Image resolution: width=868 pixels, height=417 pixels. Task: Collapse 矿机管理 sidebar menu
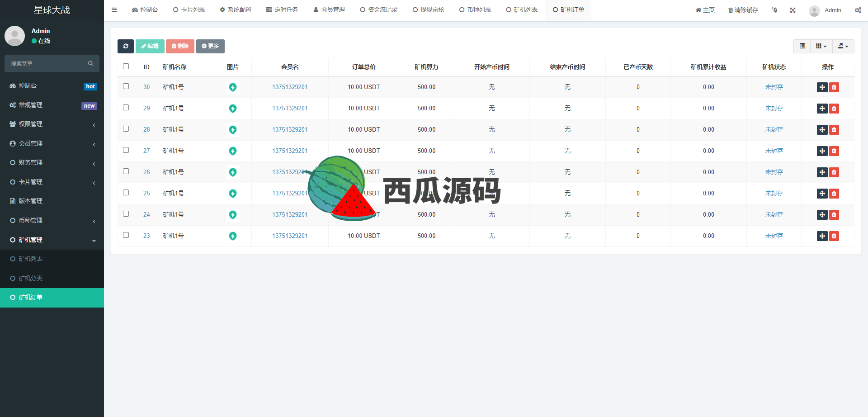[x=52, y=240]
